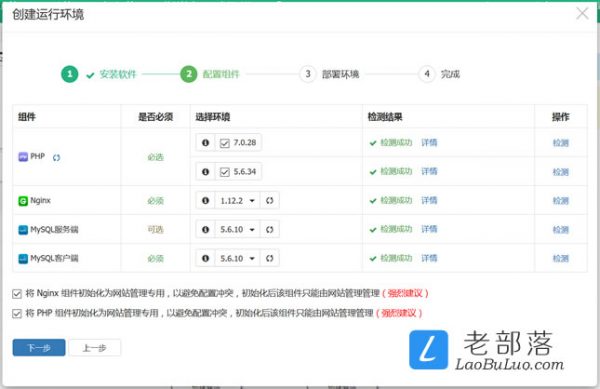Click 可选 label in MySQL服务端 row

pos(155,229)
